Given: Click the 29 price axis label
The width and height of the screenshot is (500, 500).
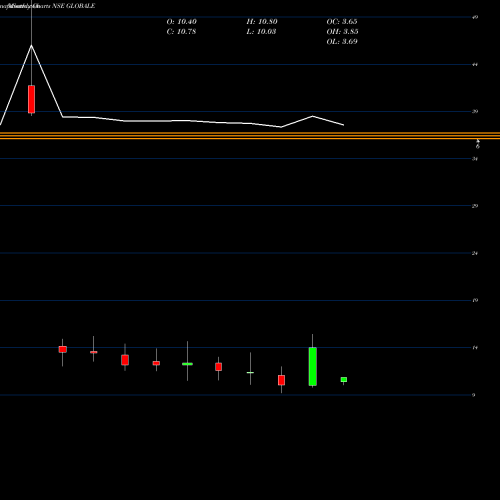Looking at the screenshot, I should (x=475, y=206).
